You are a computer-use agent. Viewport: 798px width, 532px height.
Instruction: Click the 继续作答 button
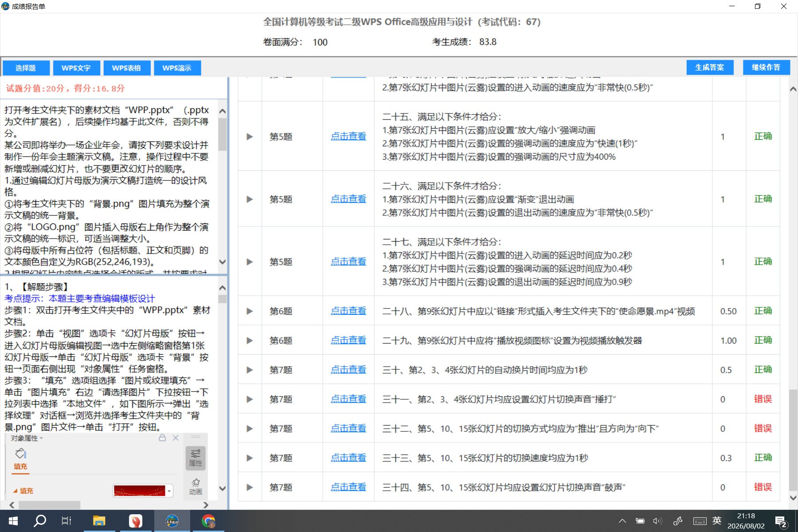point(766,67)
